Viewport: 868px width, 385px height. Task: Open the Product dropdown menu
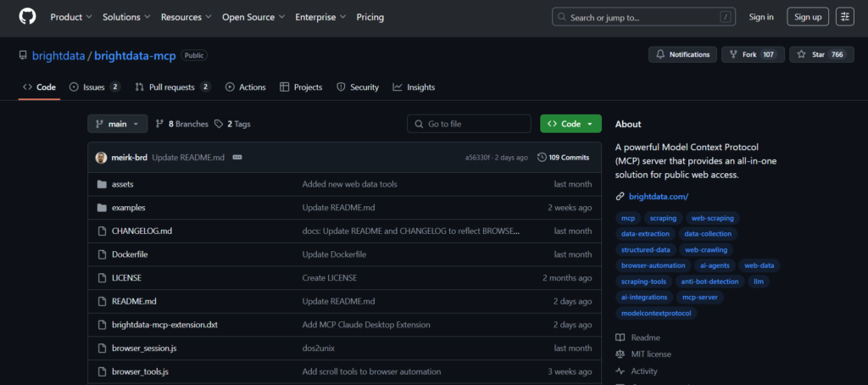[x=71, y=17]
